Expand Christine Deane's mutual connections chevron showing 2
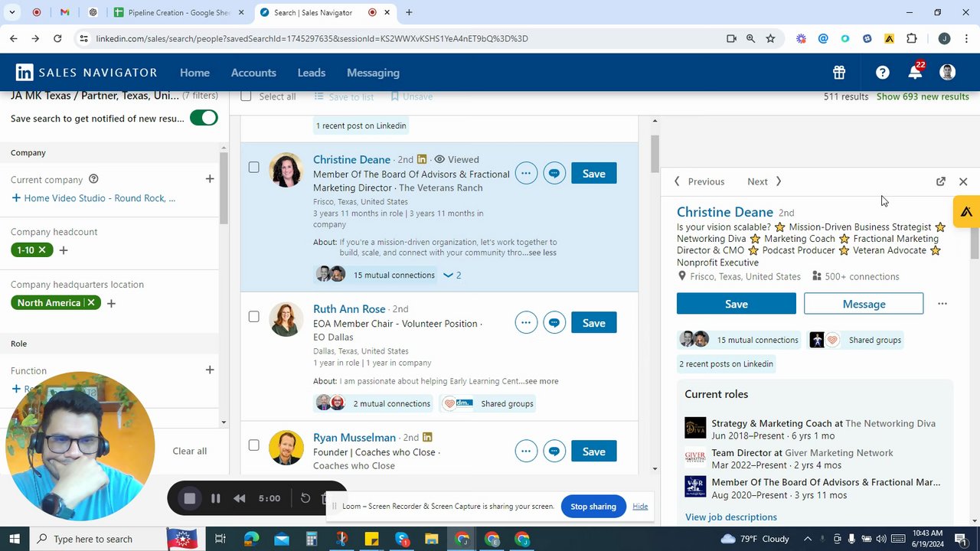The image size is (980, 551). tap(452, 275)
